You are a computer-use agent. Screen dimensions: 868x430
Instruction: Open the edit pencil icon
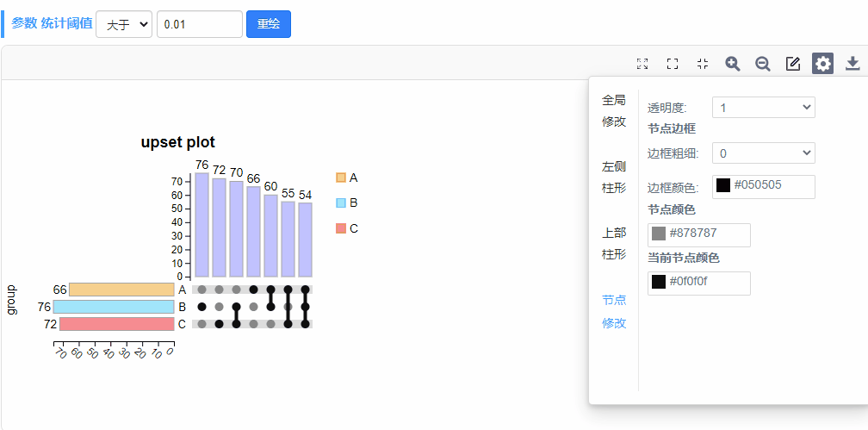(x=793, y=64)
